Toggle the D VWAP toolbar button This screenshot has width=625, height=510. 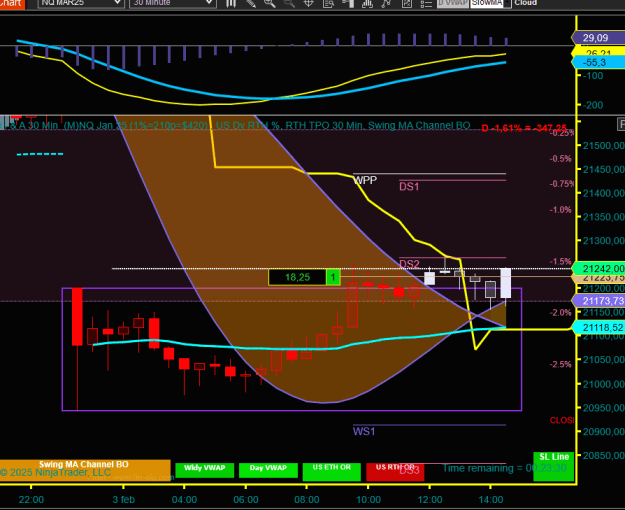(453, 3)
